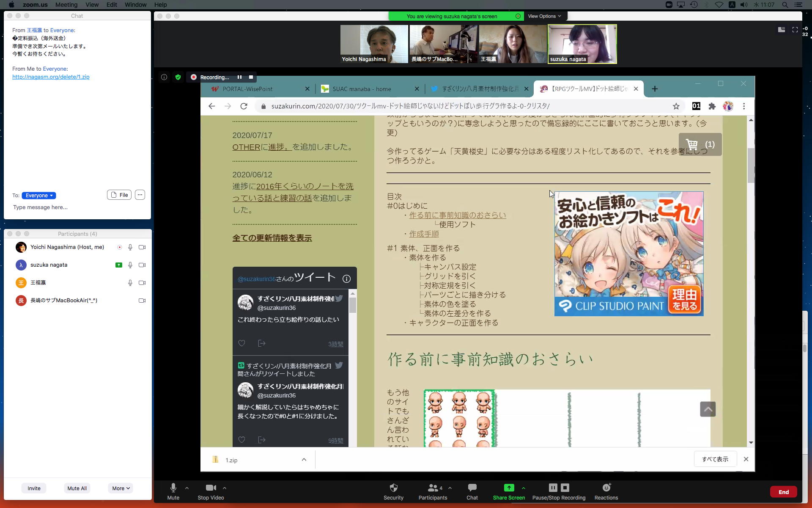Screen dimensions: 812x508
Task: Click the Participants people icon
Action: (433, 488)
